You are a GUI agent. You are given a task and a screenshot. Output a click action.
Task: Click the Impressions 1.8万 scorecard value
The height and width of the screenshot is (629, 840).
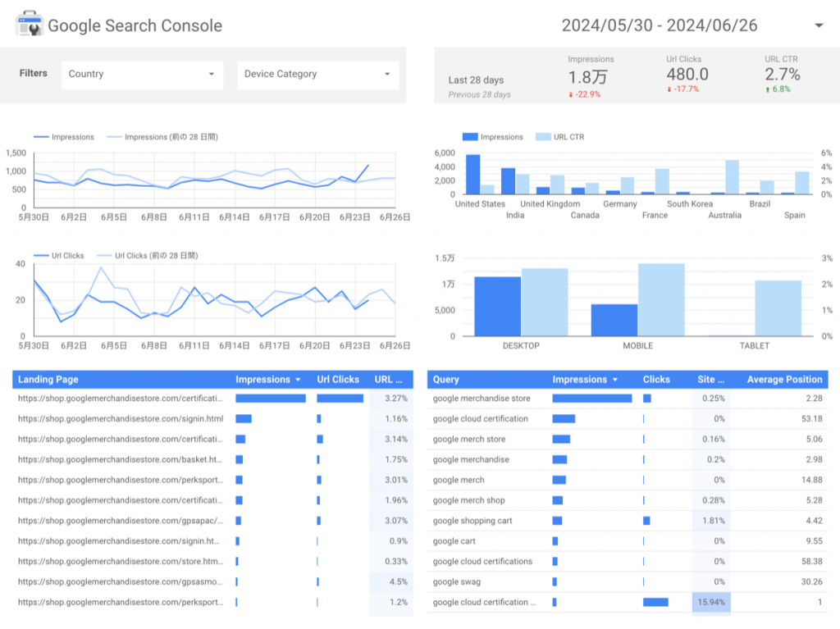click(x=587, y=77)
